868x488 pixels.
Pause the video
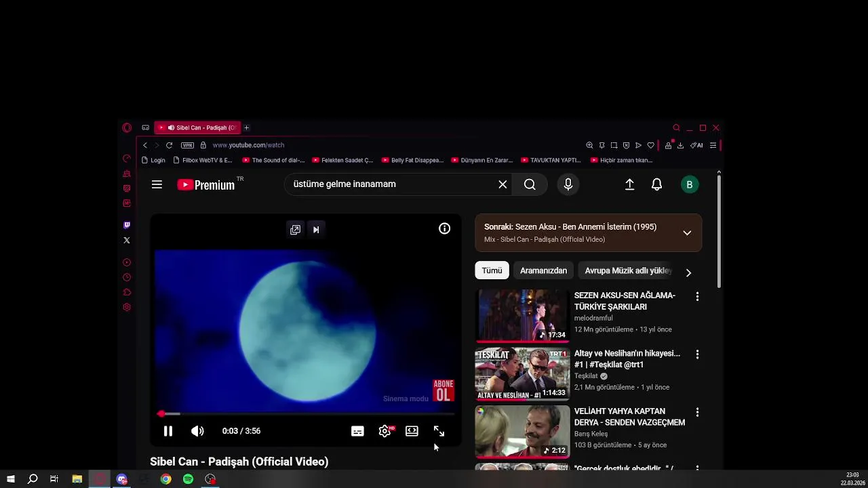[x=168, y=431]
